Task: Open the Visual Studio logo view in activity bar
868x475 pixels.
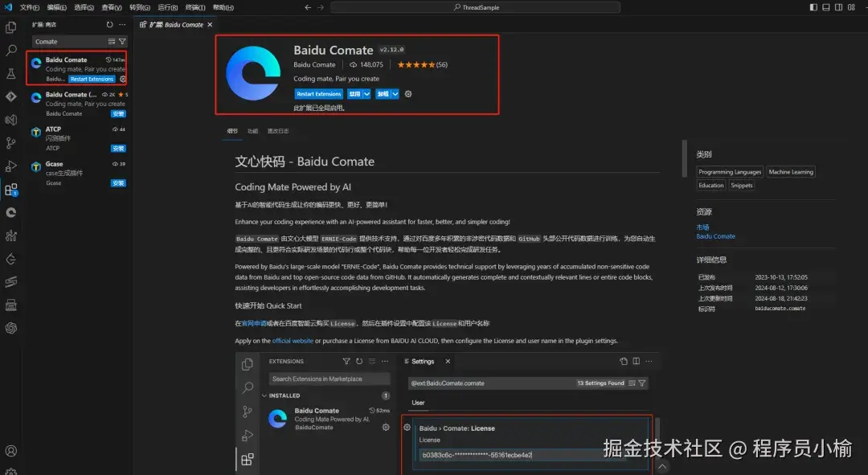Action: click(x=11, y=120)
